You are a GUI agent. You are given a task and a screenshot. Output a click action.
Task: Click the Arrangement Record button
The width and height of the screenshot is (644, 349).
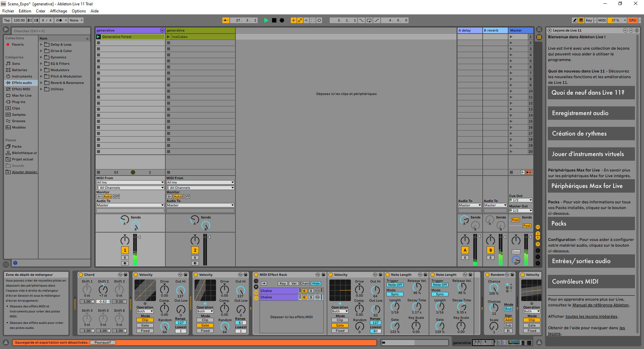(282, 20)
